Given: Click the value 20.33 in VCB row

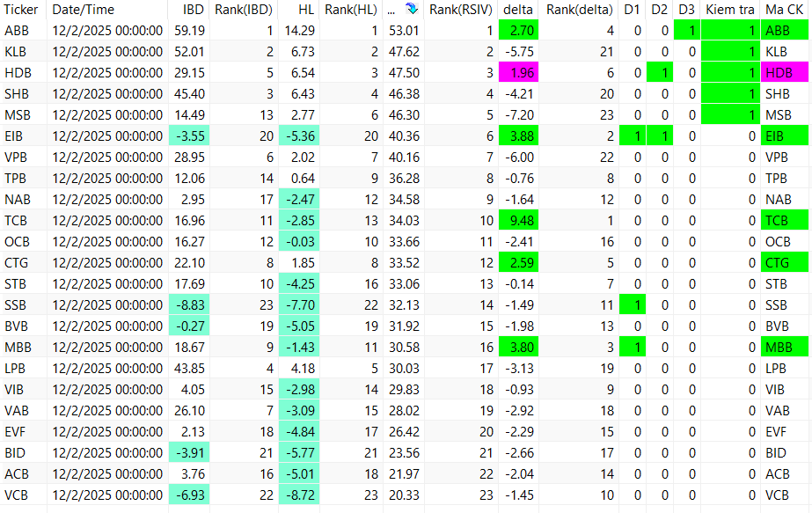Looking at the screenshot, I should pyautogui.click(x=404, y=495).
